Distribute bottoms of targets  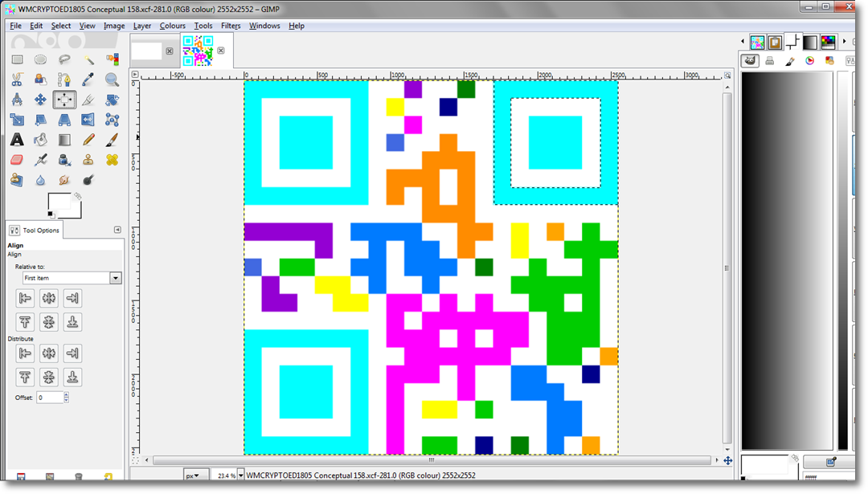[x=72, y=377]
